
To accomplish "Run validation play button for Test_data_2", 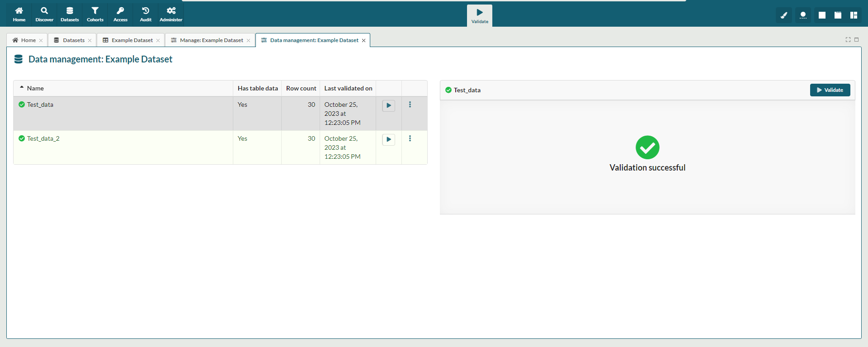I will coord(389,139).
